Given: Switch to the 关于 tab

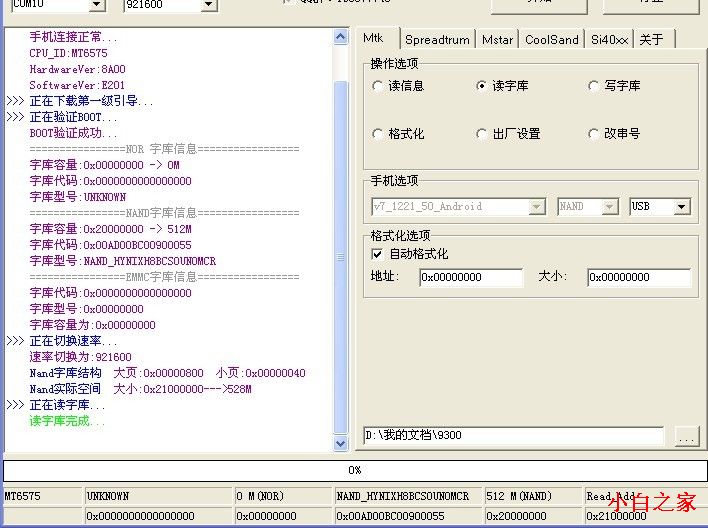Looking at the screenshot, I should [x=655, y=40].
